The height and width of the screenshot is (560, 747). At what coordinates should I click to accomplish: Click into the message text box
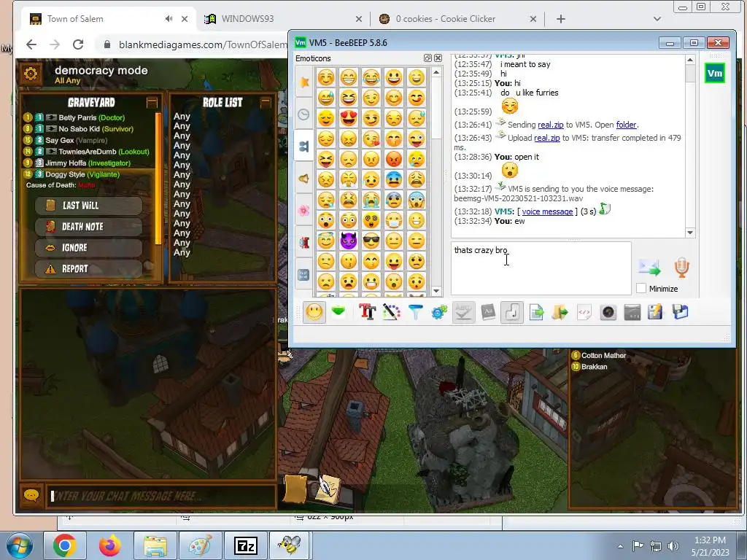point(541,268)
